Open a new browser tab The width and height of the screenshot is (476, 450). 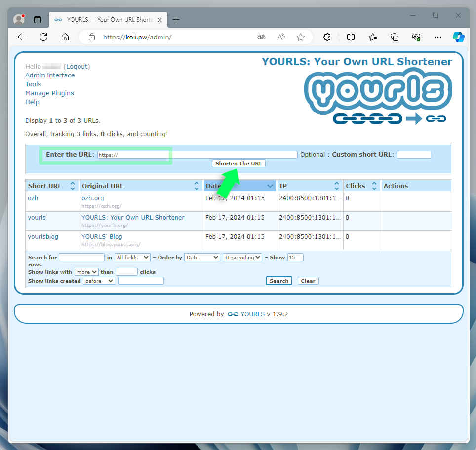176,20
